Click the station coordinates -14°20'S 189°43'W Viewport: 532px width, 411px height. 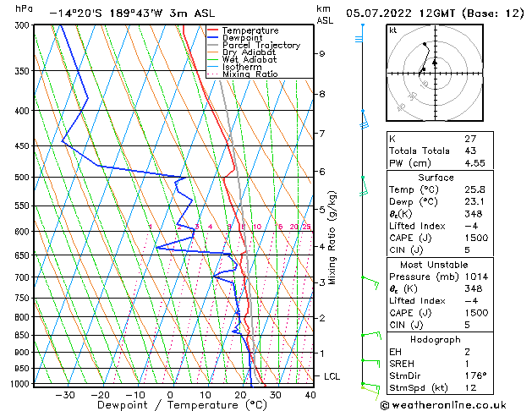pos(106,14)
